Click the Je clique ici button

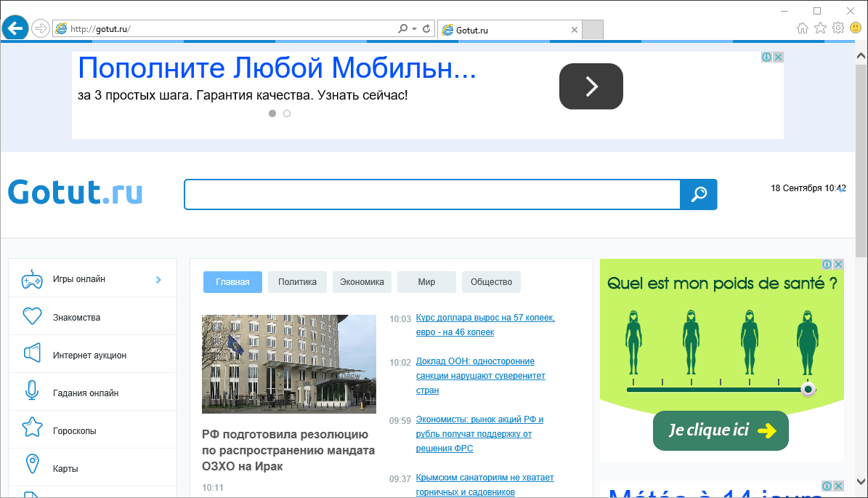click(721, 430)
